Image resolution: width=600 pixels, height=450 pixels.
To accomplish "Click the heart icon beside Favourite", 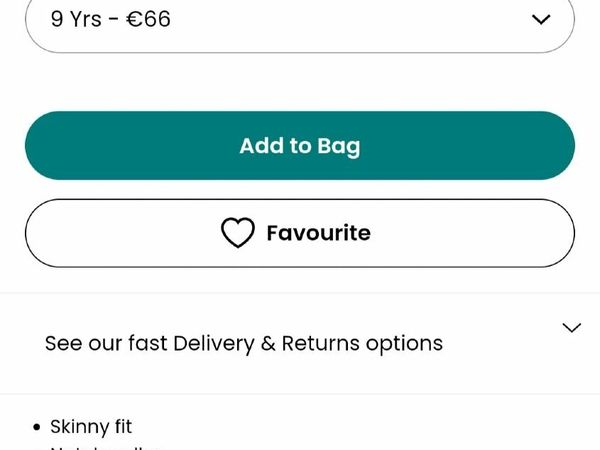I will pos(238,232).
